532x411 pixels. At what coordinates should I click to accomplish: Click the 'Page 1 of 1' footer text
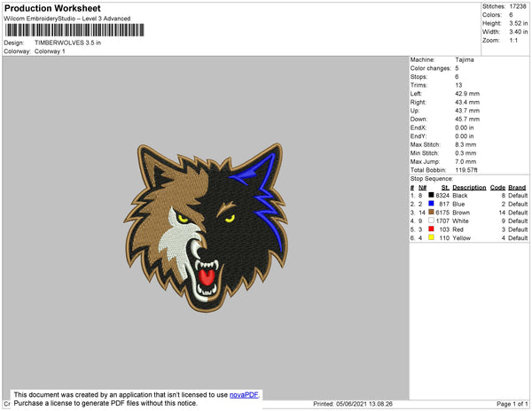pos(512,404)
